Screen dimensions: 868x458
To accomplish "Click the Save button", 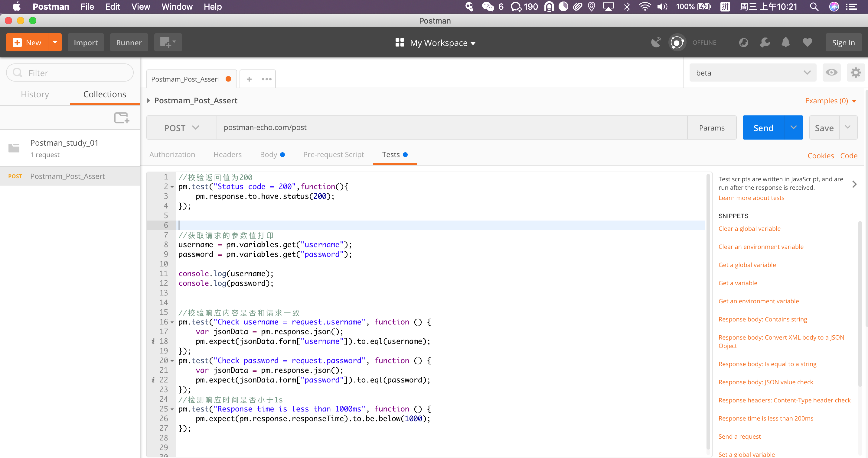I will click(824, 128).
